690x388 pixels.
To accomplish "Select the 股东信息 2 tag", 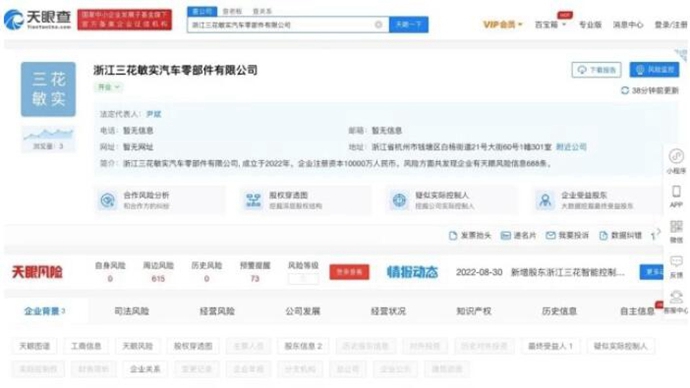I will click(303, 346).
